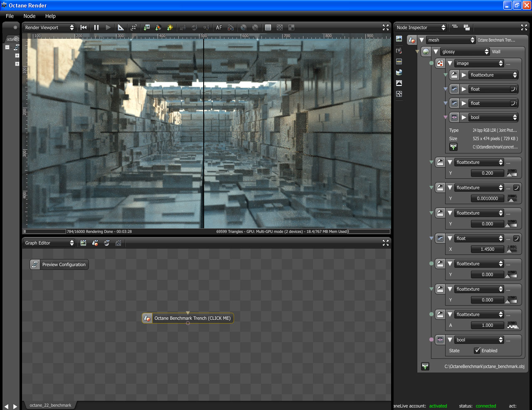Maximize the Render Viewport panel with the expand icon
The image size is (532, 410).
(385, 27)
